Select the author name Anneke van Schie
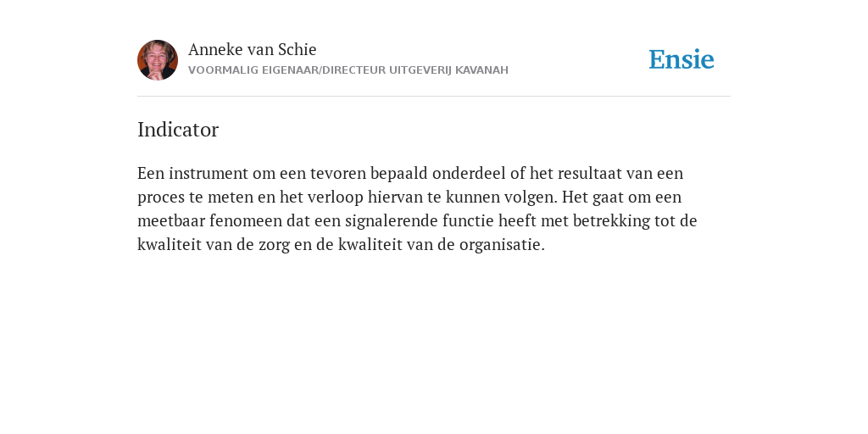Image resolution: width=868 pixels, height=434 pixels. (253, 49)
